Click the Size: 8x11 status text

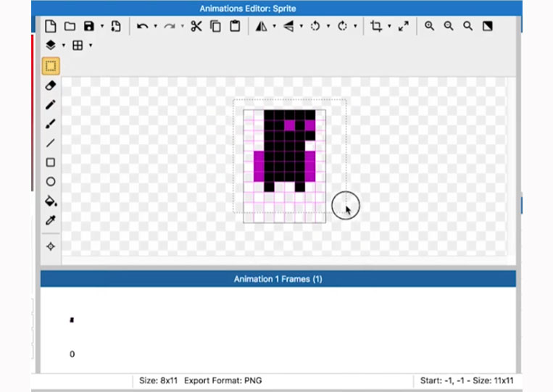click(158, 380)
